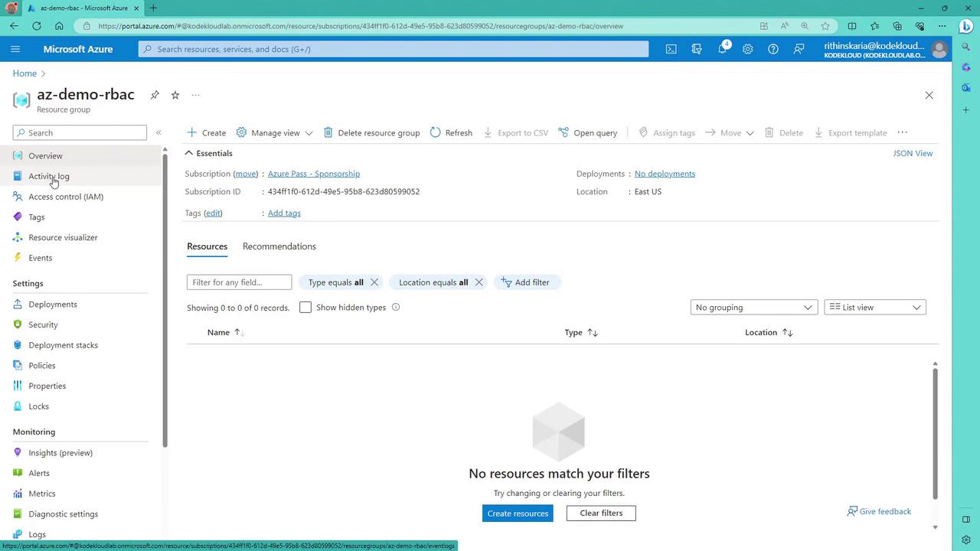Open the header feedback icon
Viewport: 980px width, 551px height.
(x=799, y=49)
